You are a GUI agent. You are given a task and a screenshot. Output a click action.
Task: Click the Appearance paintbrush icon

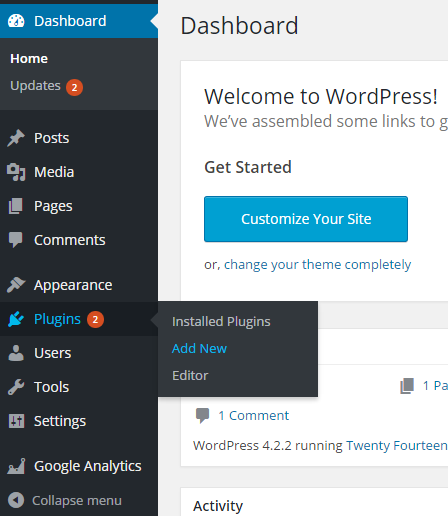(x=16, y=285)
